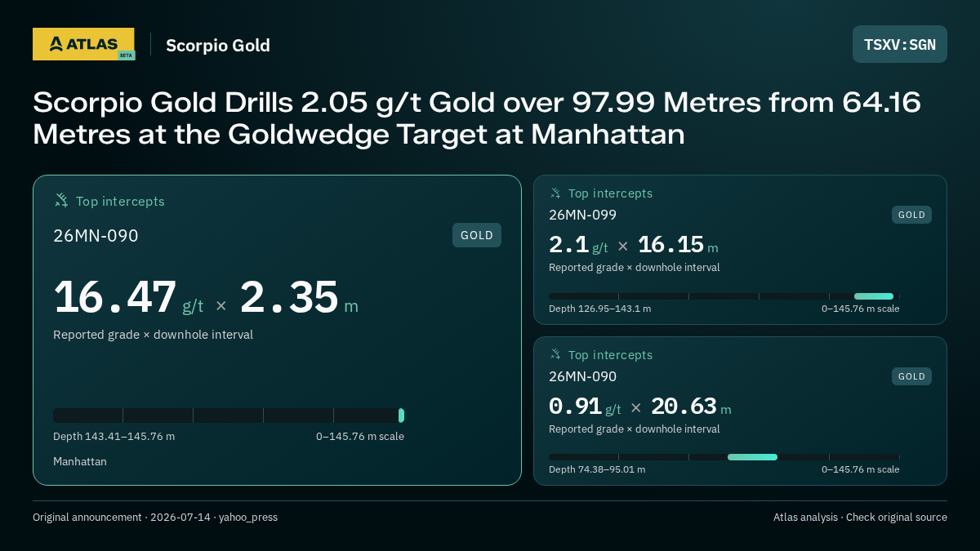Image resolution: width=980 pixels, height=551 pixels.
Task: Click the Atlas logo badge
Action: pyautogui.click(x=83, y=44)
